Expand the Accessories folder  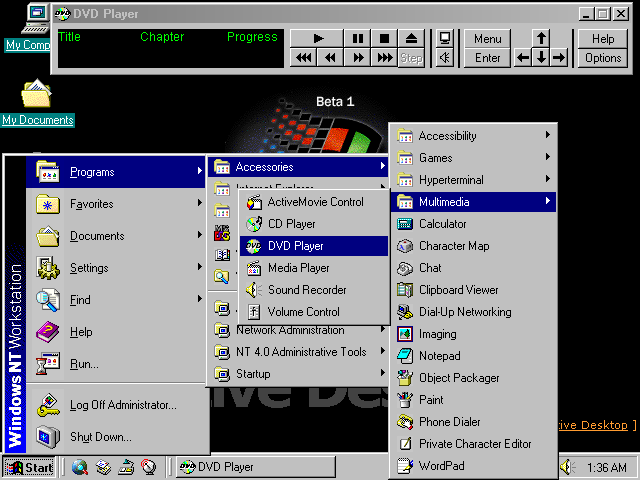[x=298, y=167]
